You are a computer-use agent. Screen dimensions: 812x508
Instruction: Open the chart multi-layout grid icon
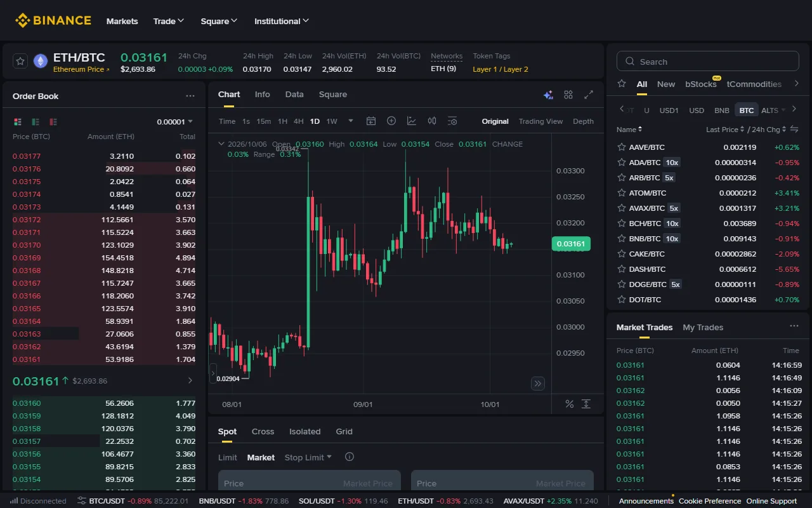coord(568,95)
